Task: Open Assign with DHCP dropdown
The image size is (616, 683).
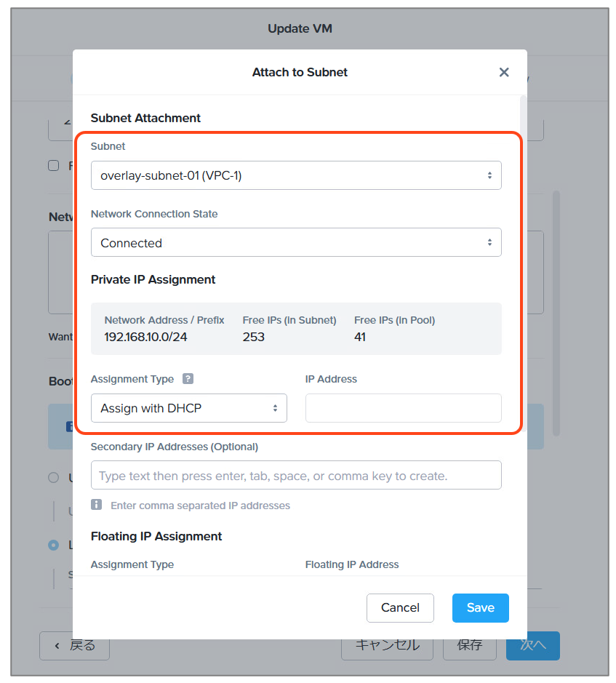Action: point(188,408)
